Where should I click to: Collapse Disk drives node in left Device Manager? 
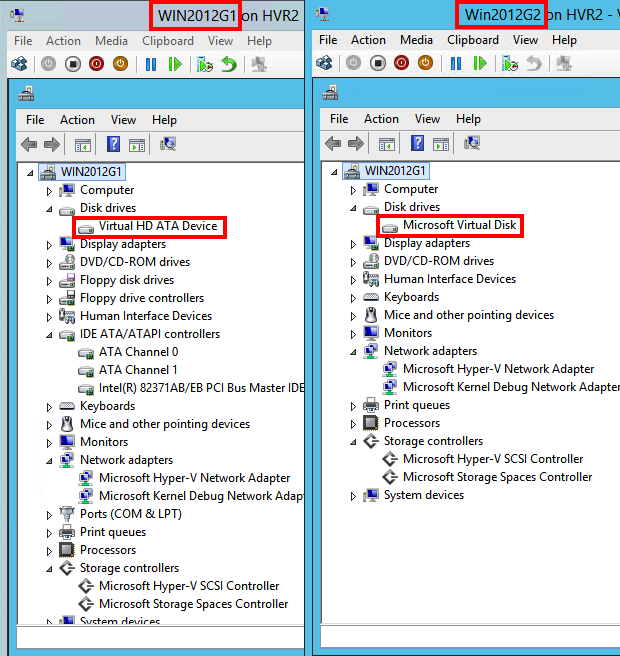tap(49, 209)
